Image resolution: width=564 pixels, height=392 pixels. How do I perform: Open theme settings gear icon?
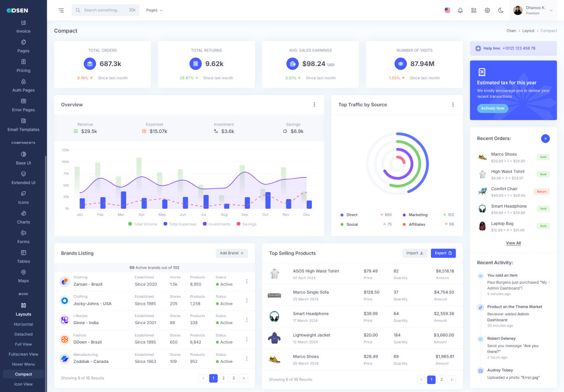pyautogui.click(x=487, y=10)
